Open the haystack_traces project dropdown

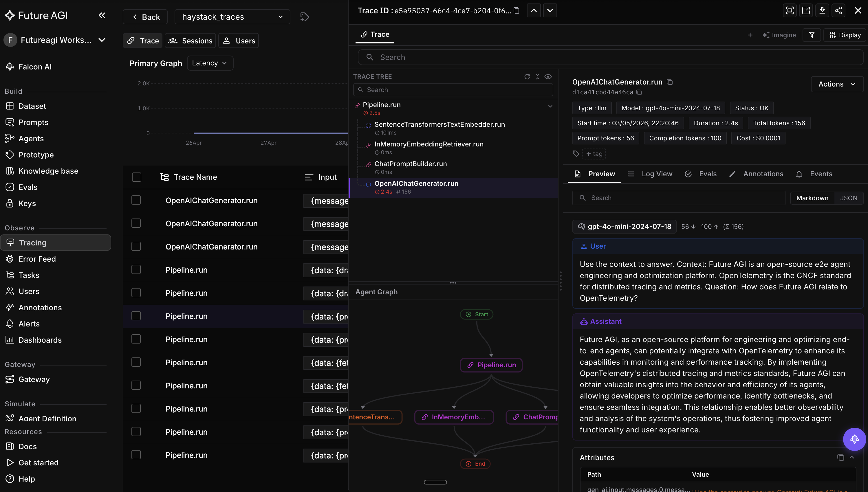pos(232,17)
